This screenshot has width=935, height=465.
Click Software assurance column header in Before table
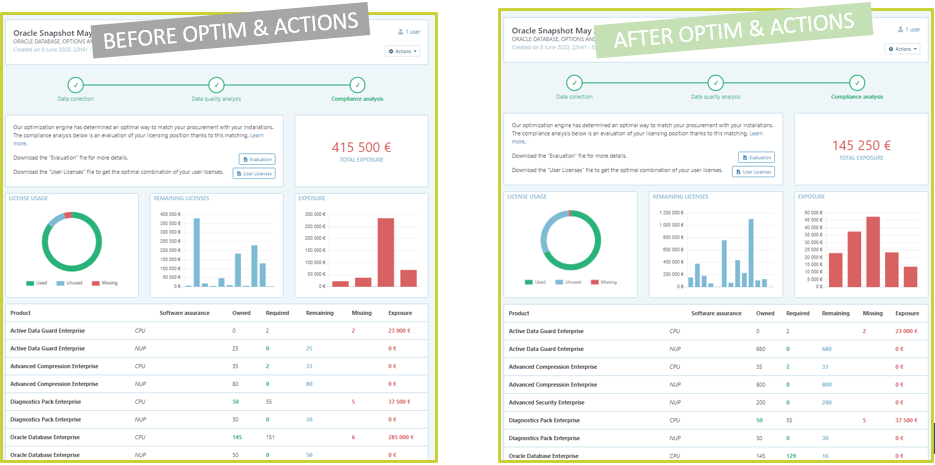click(184, 313)
